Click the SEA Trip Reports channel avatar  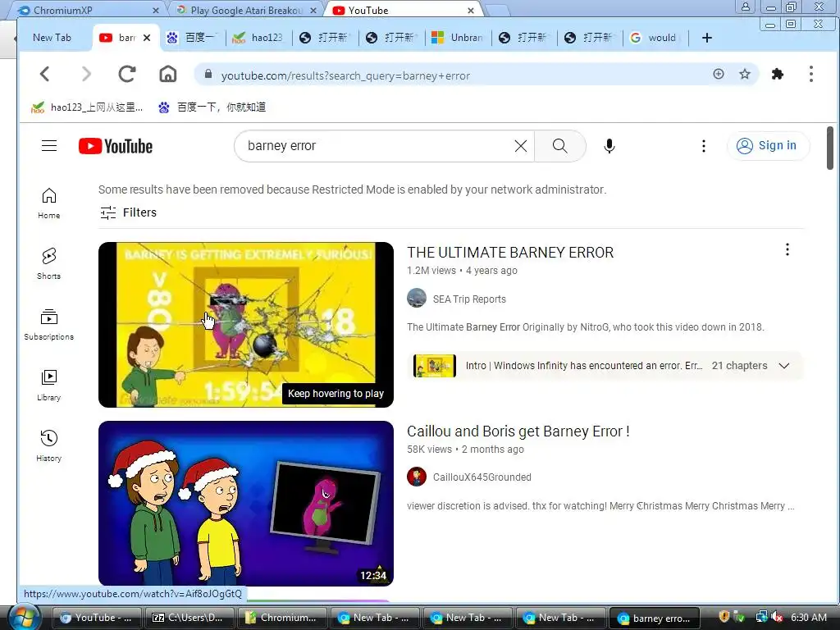[416, 299]
